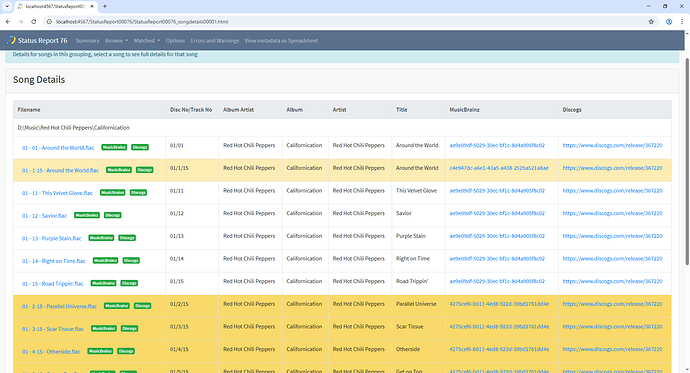Expand the Browse dropdown menu

tap(116, 40)
